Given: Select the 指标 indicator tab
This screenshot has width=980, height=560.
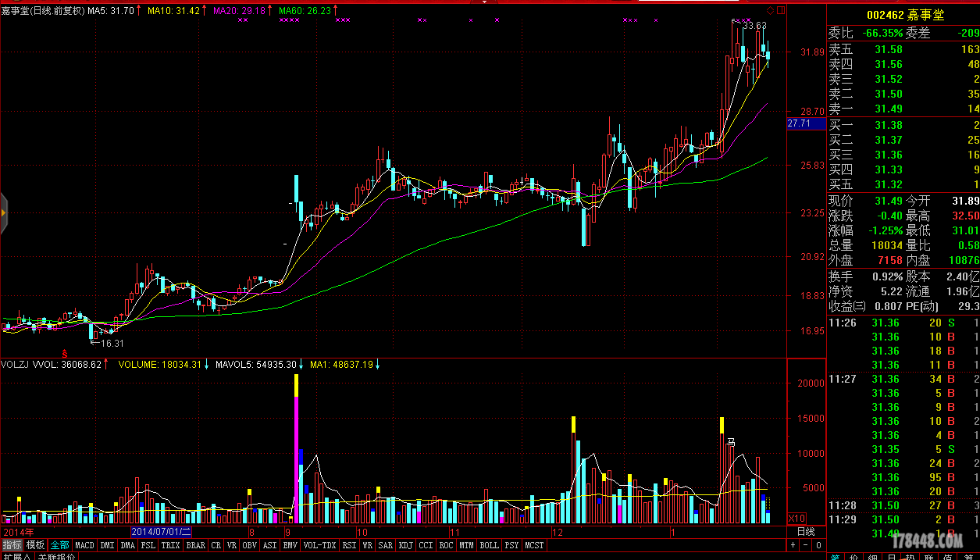Looking at the screenshot, I should [x=12, y=545].
